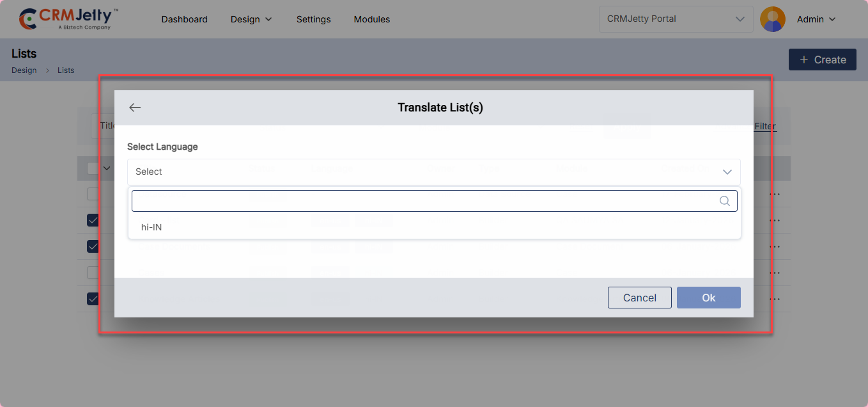Check the first row's unchecked checkbox
Screen dimensions: 868x407
pyautogui.click(x=93, y=194)
